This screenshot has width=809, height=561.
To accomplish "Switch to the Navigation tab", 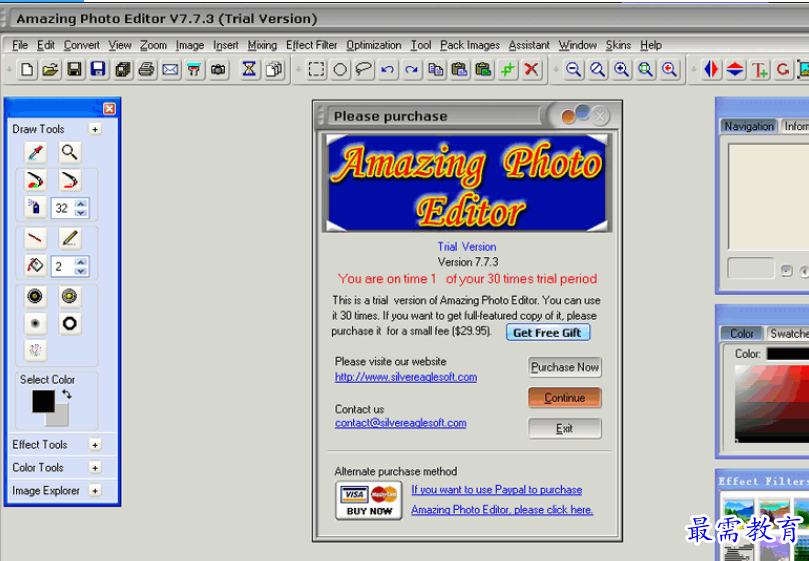I will tap(749, 126).
